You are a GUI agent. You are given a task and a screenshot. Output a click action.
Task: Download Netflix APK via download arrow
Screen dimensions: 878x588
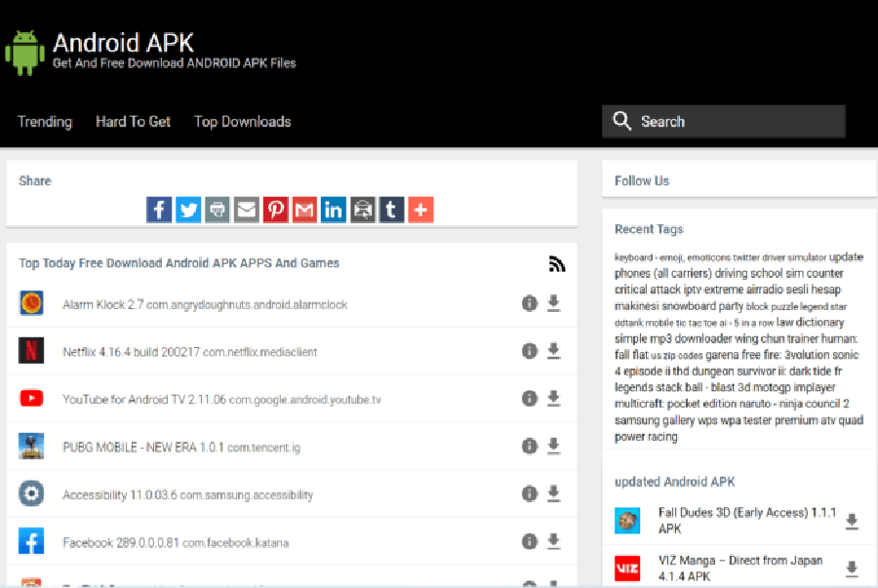point(553,351)
